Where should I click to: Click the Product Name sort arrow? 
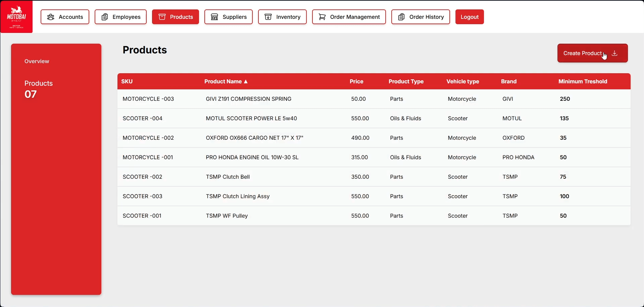pos(246,82)
